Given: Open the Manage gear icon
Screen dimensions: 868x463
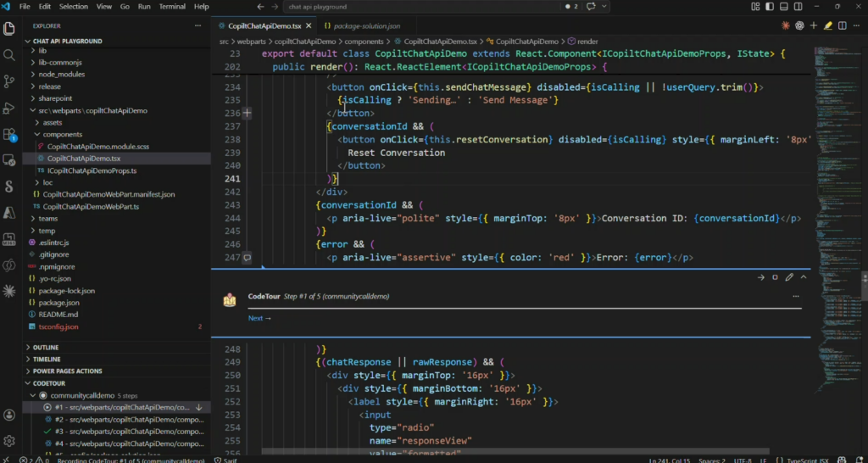Looking at the screenshot, I should [x=9, y=441].
